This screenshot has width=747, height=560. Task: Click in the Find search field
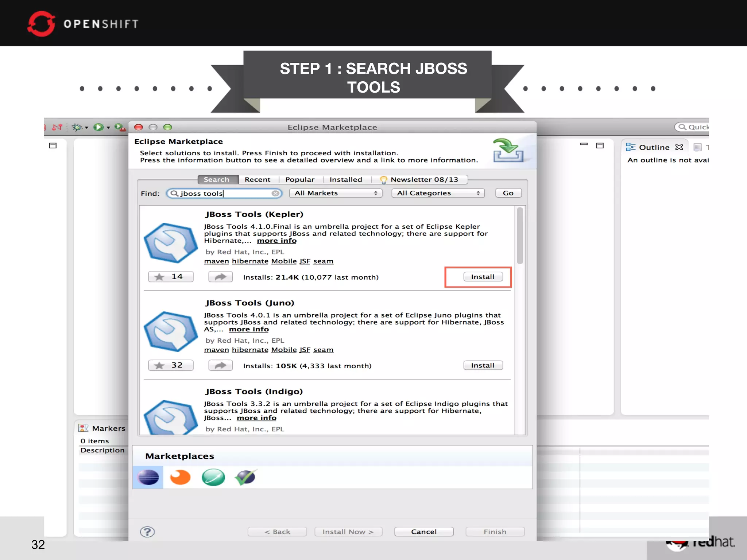[224, 193]
